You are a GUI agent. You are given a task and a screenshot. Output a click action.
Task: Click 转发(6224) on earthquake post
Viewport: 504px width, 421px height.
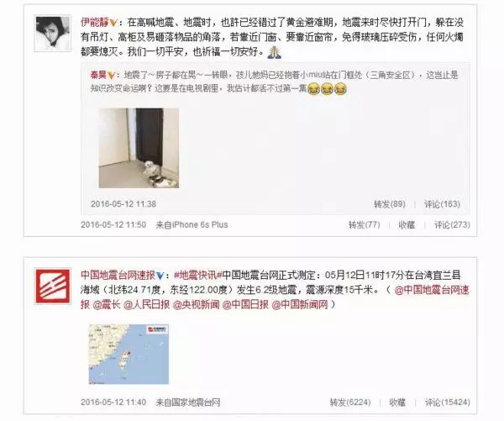point(350,403)
